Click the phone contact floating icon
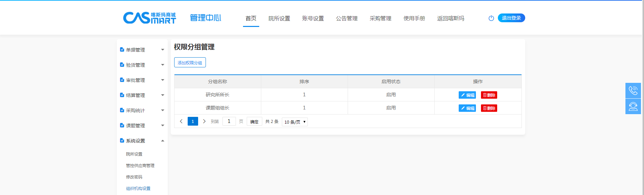 click(633, 91)
